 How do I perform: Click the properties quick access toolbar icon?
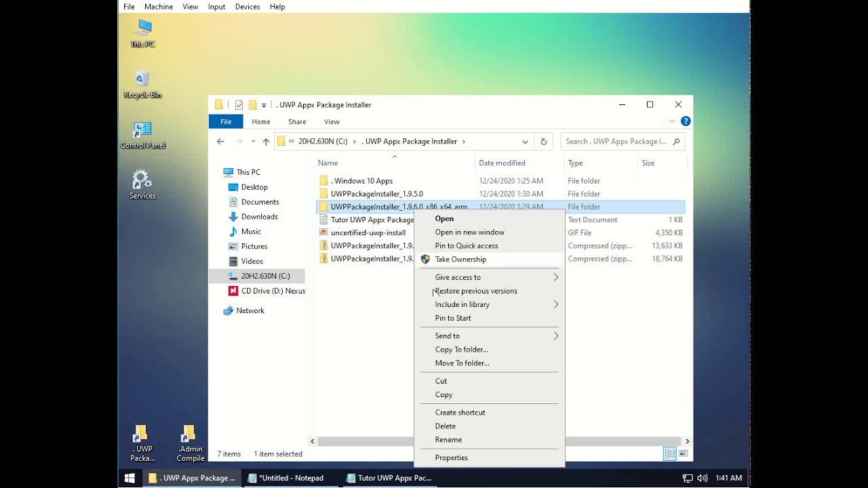[239, 105]
